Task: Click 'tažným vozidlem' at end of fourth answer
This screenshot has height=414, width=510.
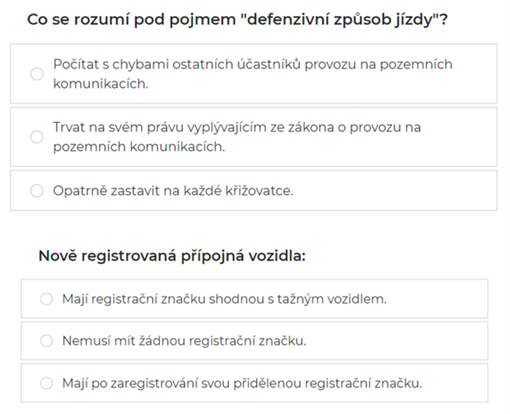Action: tap(332, 299)
